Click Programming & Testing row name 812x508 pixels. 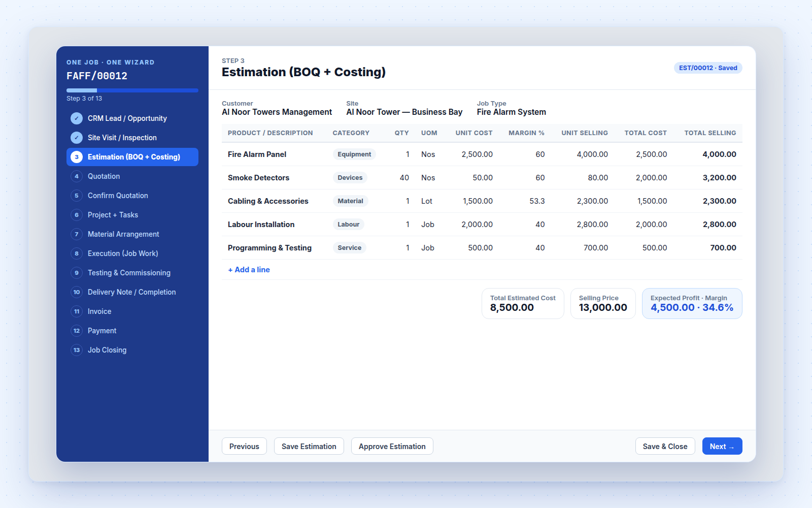pyautogui.click(x=270, y=248)
